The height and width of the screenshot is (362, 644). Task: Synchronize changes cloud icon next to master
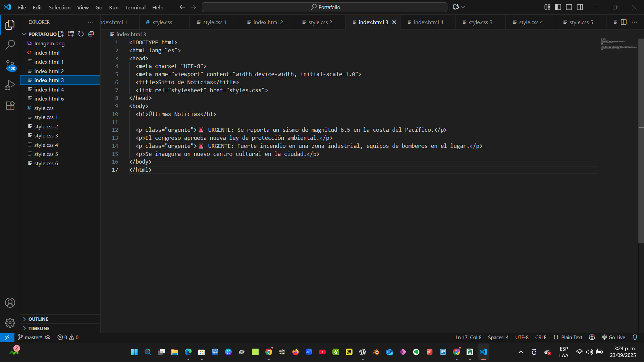click(x=48, y=337)
